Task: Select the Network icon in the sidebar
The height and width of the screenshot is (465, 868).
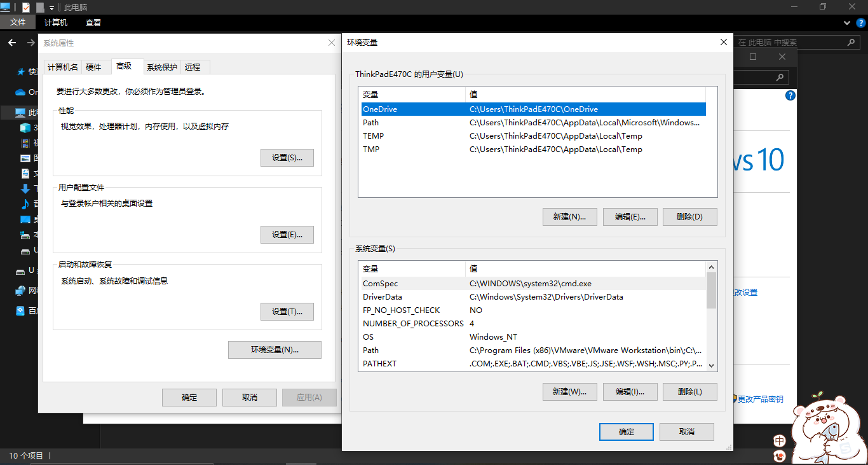Action: (21, 291)
